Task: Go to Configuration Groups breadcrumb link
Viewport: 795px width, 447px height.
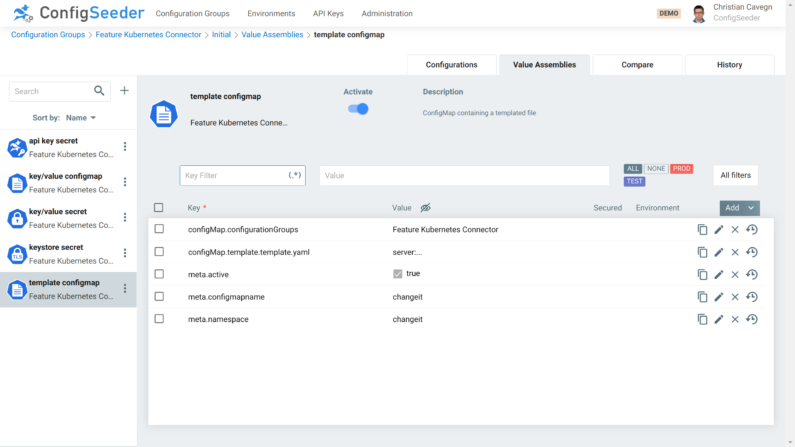Action: point(48,34)
